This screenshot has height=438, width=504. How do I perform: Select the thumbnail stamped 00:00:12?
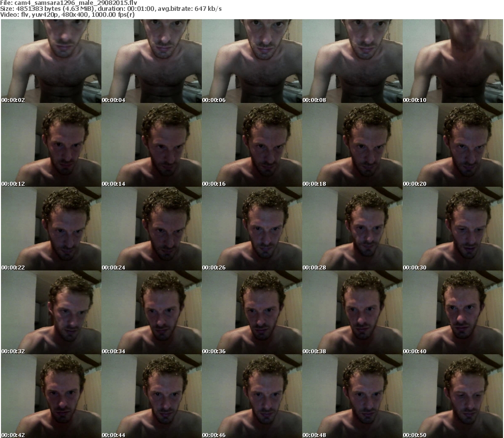51,145
